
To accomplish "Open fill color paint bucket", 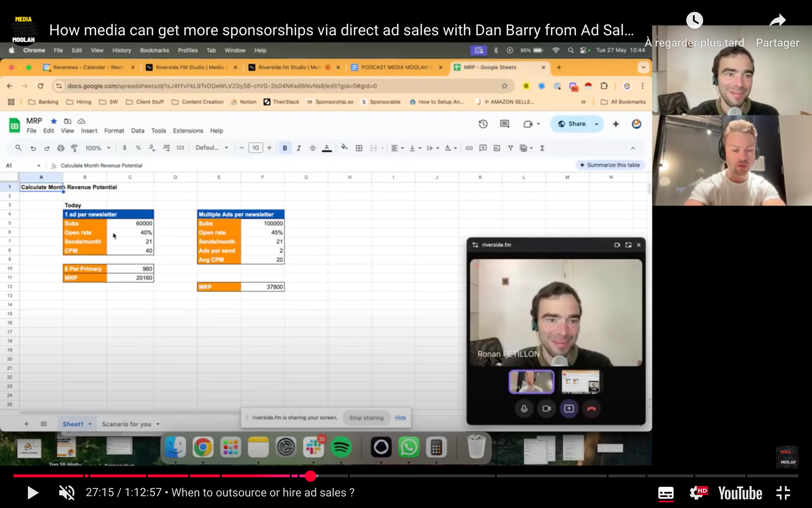I will (344, 148).
